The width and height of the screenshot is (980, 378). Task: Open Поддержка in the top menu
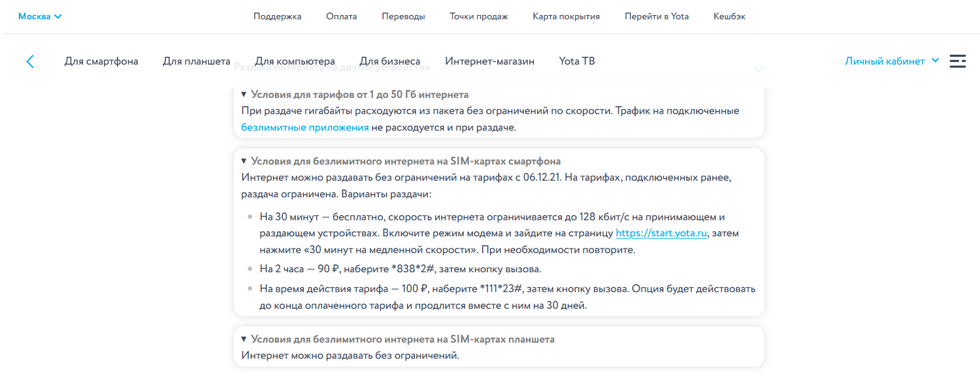coord(278,16)
